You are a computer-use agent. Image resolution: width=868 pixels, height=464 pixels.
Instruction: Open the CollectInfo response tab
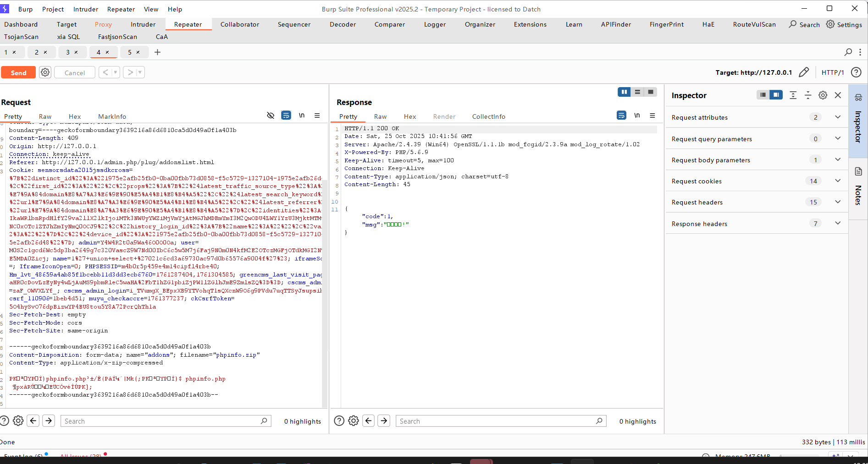pos(488,116)
